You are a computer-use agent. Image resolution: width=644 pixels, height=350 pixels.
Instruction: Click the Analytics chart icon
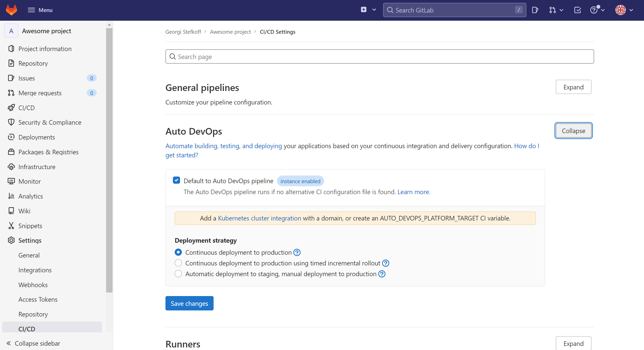[x=11, y=196]
